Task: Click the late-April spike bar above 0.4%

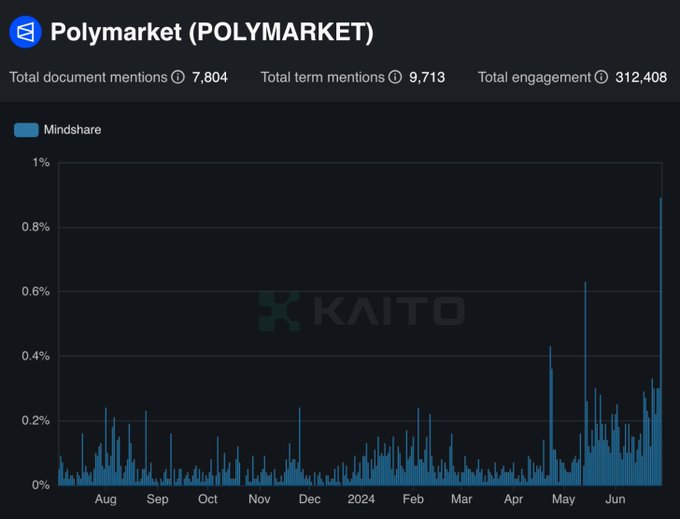Action: point(550,415)
